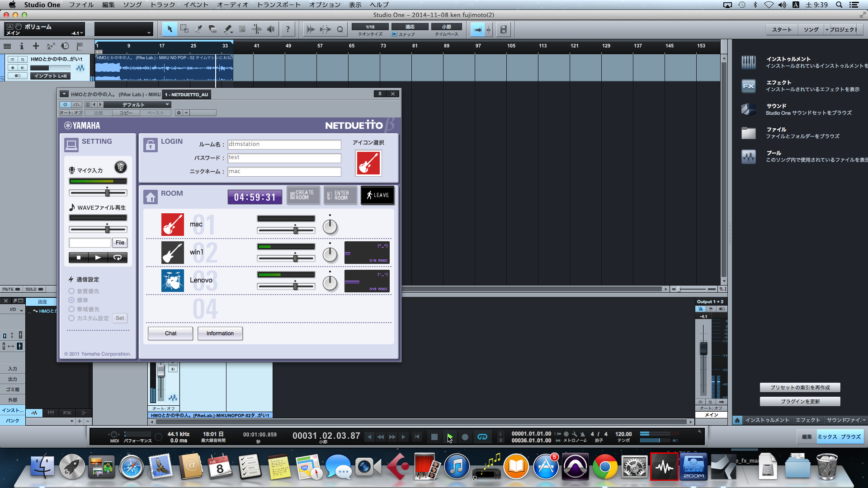Image resolution: width=868 pixels, height=488 pixels.
Task: Open the ファイル menu
Action: click(81, 5)
